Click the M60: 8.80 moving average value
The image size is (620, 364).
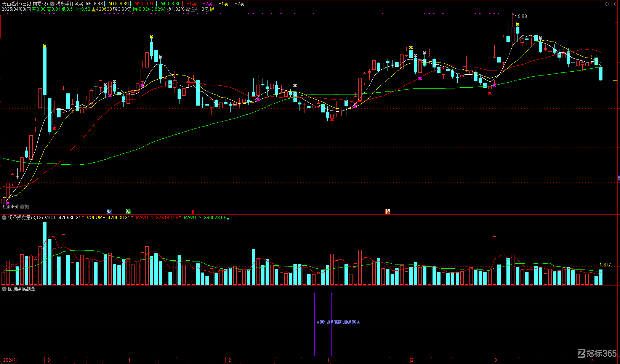tap(171, 4)
